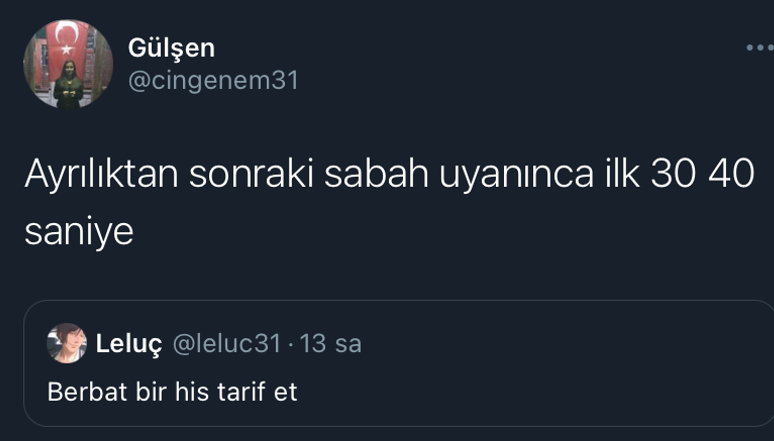Click the word "saniye" in the tweet
This screenshot has width=774, height=441.
79,232
